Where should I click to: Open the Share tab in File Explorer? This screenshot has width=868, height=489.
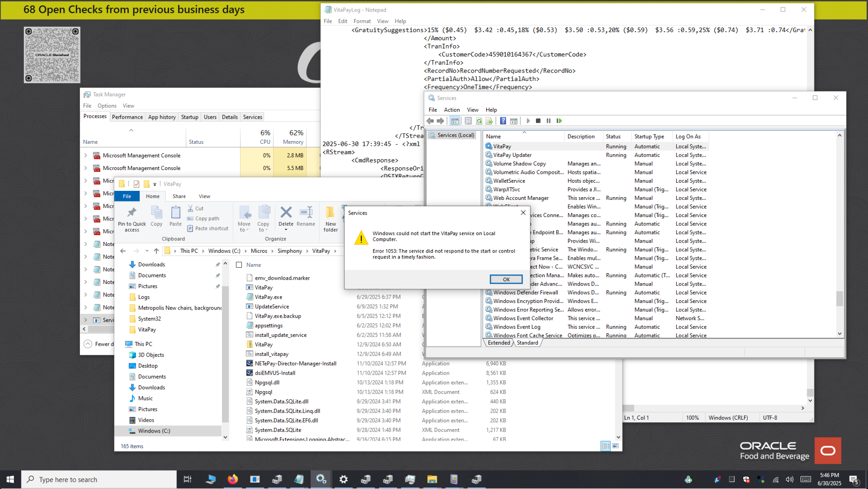click(179, 196)
